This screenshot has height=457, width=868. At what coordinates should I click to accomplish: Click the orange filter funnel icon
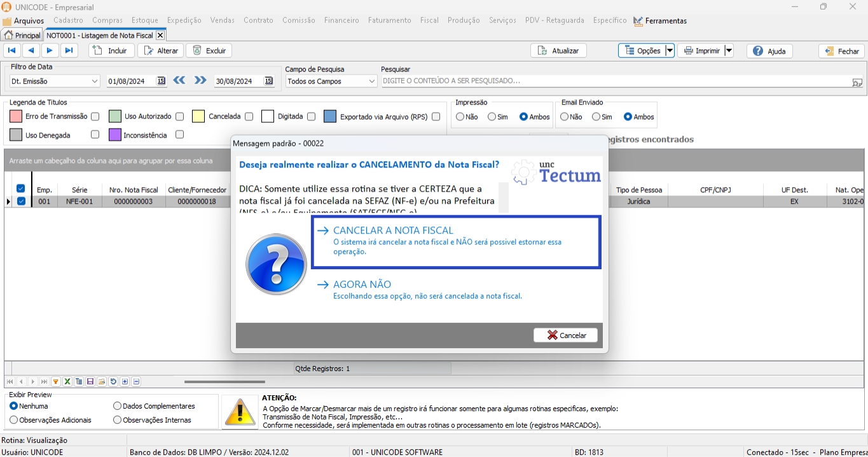(x=56, y=382)
